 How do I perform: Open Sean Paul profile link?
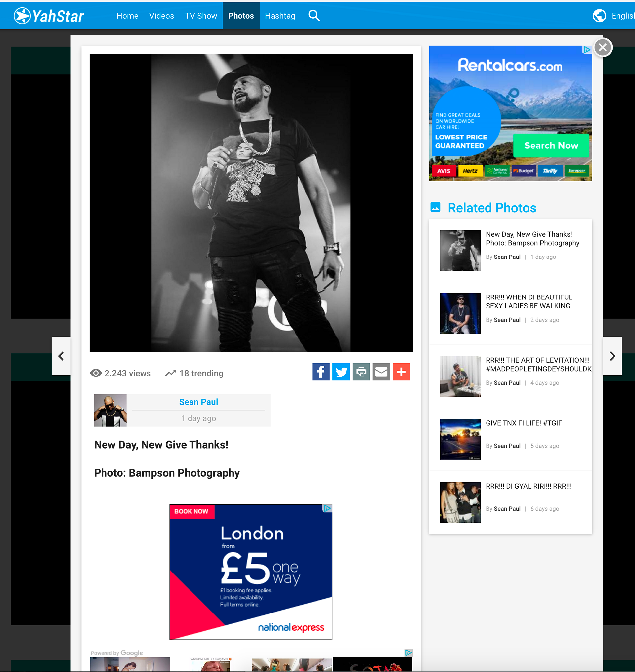198,402
